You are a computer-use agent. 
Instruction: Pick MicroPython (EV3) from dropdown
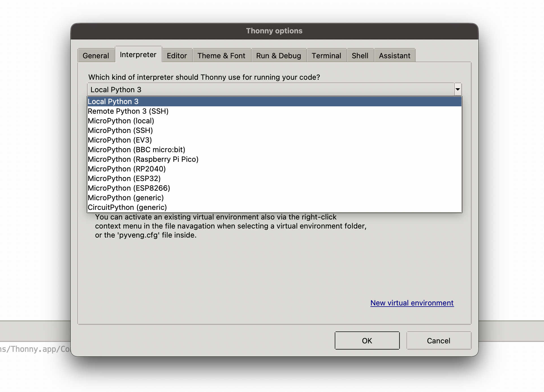120,140
